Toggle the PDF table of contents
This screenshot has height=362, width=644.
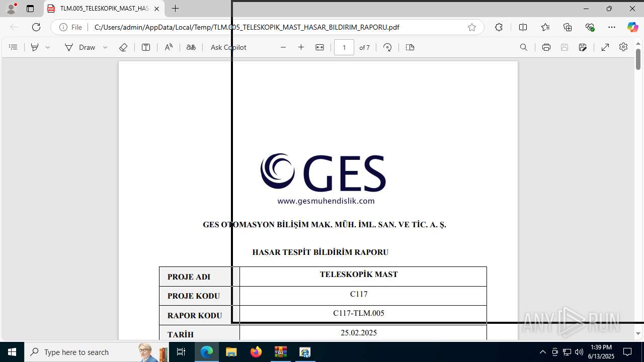click(14, 47)
